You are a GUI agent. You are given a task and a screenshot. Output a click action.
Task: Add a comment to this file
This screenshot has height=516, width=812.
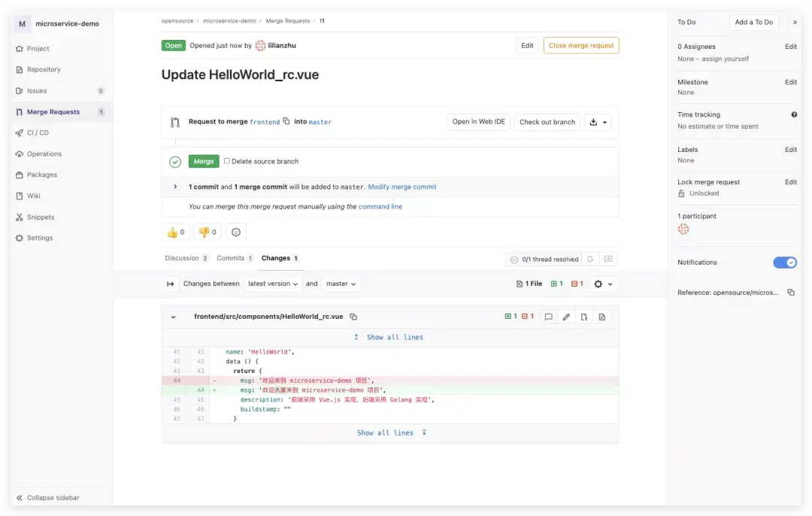click(x=547, y=317)
